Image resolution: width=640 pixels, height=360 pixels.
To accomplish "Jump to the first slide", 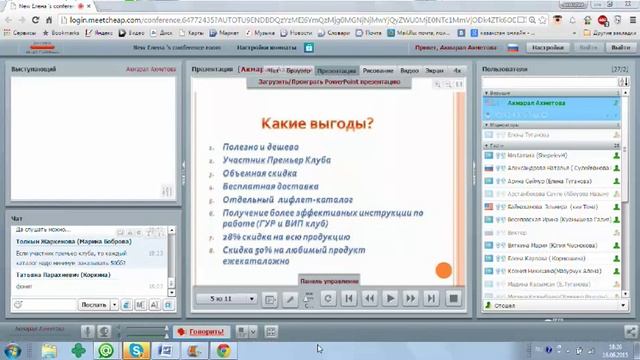I will 349,299.
